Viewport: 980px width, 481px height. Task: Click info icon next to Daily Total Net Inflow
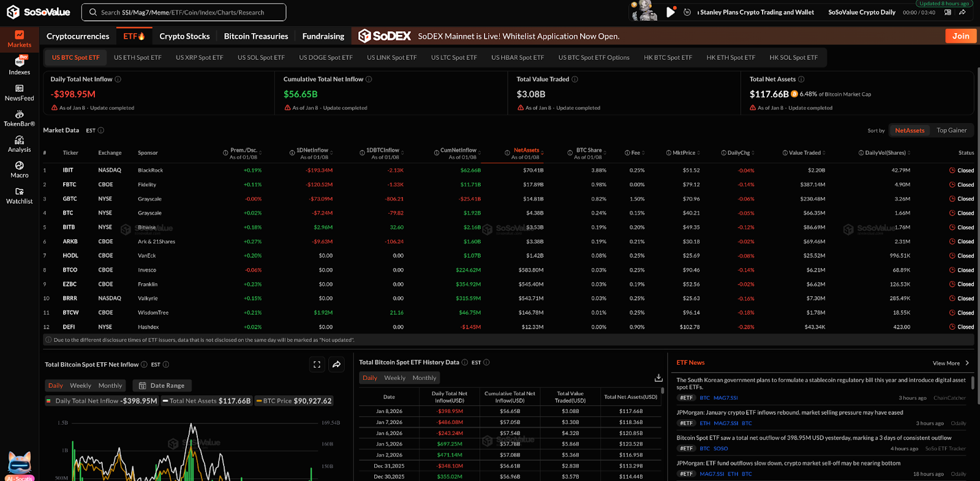(x=118, y=79)
